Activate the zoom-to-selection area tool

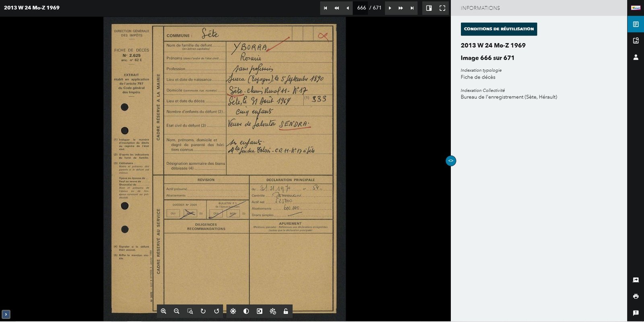point(190,311)
